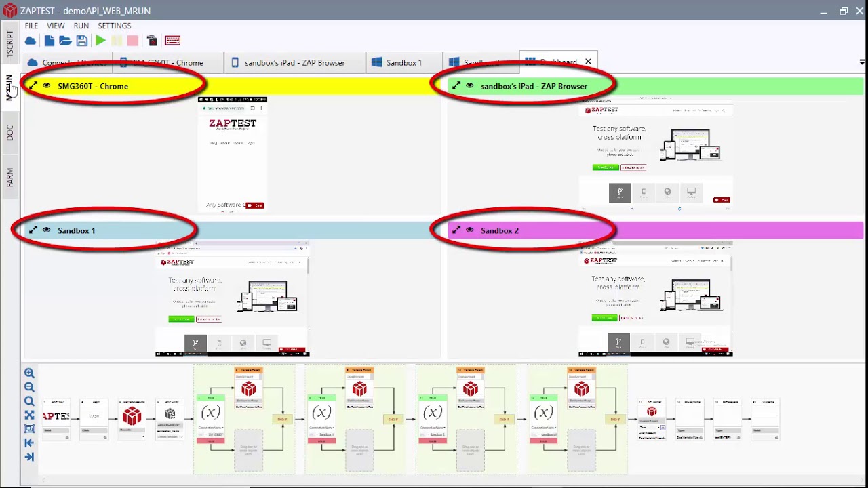Open the FARM side panel
868x488 pixels.
9,178
